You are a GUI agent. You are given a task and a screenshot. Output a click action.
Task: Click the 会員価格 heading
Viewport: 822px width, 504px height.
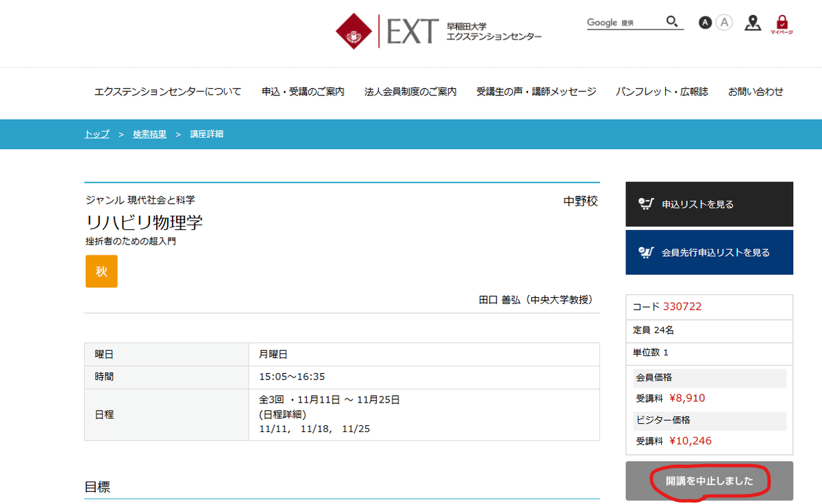click(709, 377)
